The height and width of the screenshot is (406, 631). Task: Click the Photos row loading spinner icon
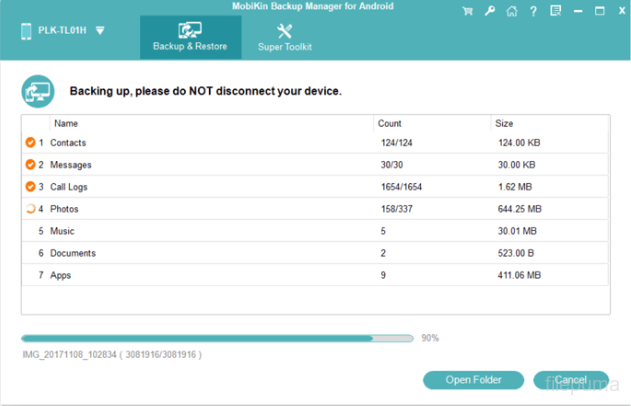pos(30,209)
